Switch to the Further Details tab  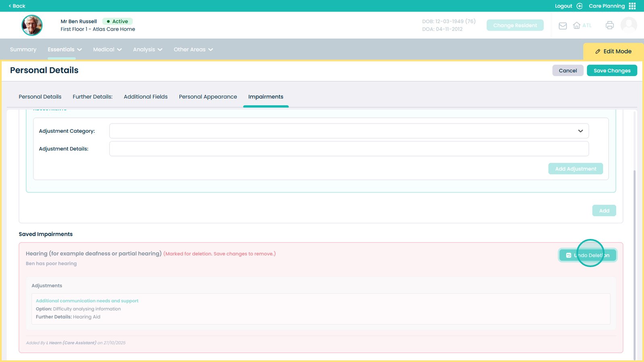[93, 97]
